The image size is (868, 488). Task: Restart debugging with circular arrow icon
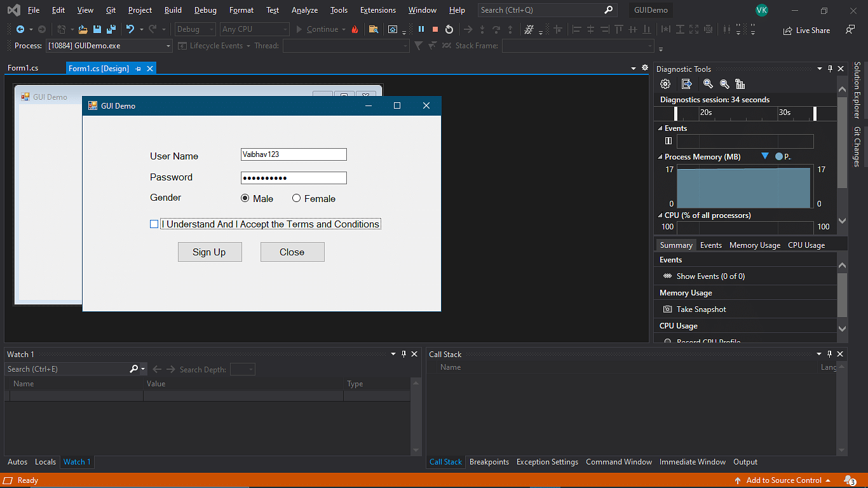pos(449,29)
